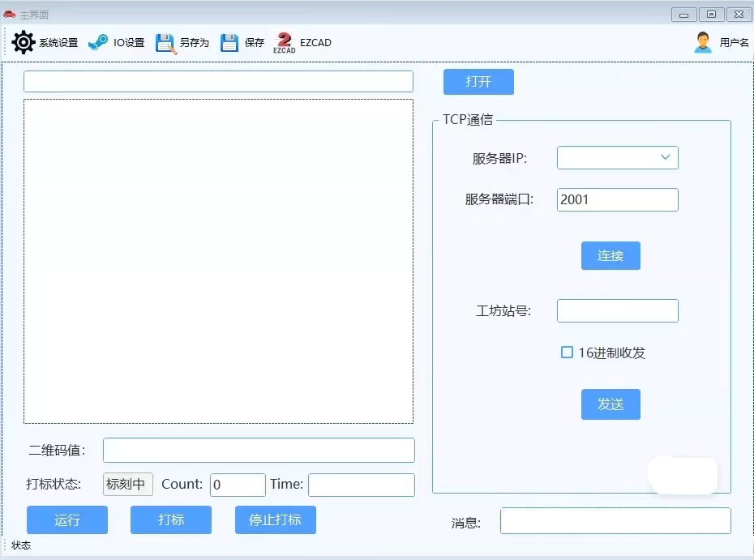Open the 系统设置 gear icon
The image size is (754, 560).
[x=23, y=42]
